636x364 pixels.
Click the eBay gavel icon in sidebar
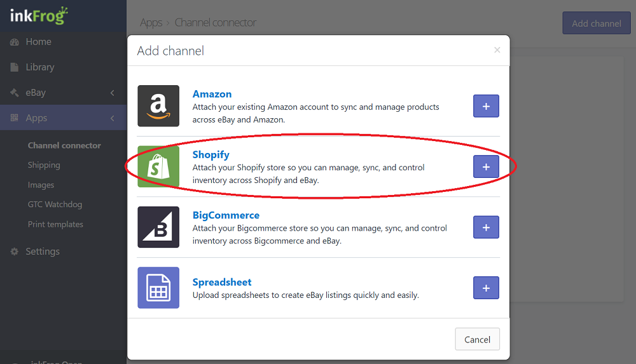click(15, 93)
